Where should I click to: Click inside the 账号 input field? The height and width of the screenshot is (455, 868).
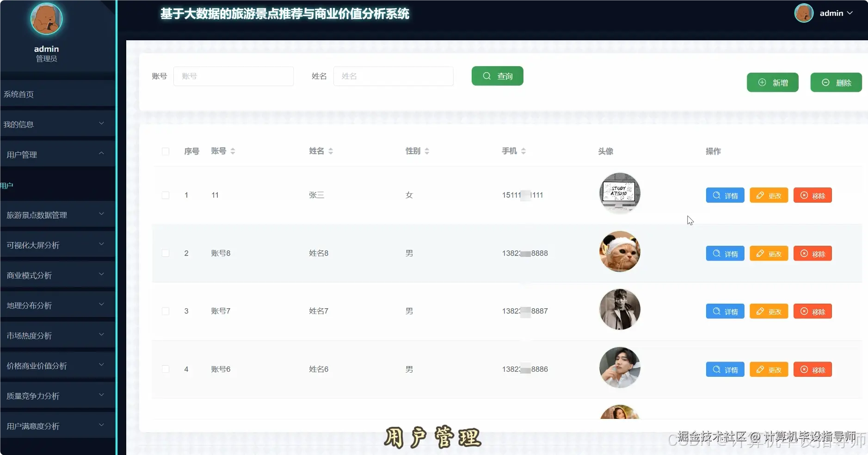(234, 76)
